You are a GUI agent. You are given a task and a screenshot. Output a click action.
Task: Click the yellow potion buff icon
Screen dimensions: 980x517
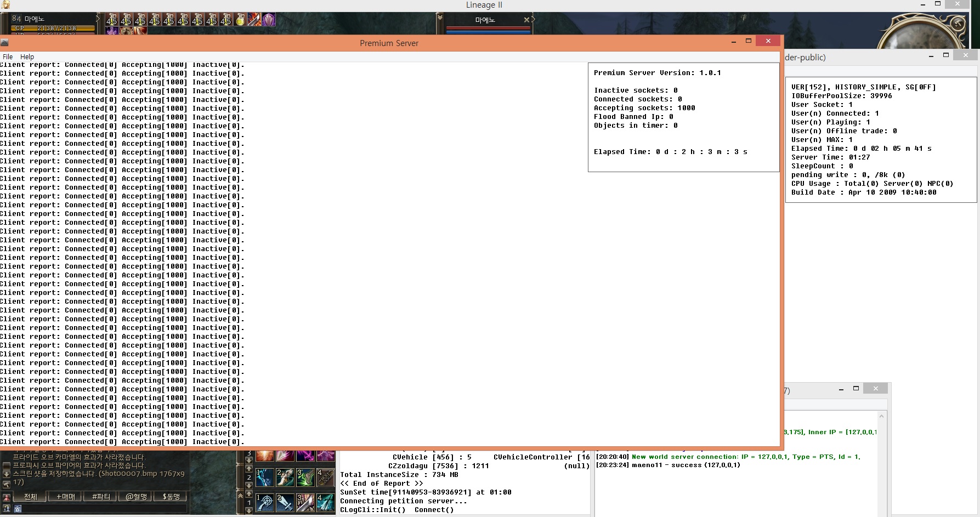240,20
